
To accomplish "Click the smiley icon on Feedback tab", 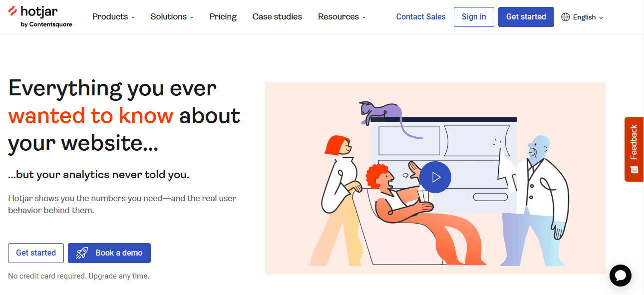I will tap(635, 170).
